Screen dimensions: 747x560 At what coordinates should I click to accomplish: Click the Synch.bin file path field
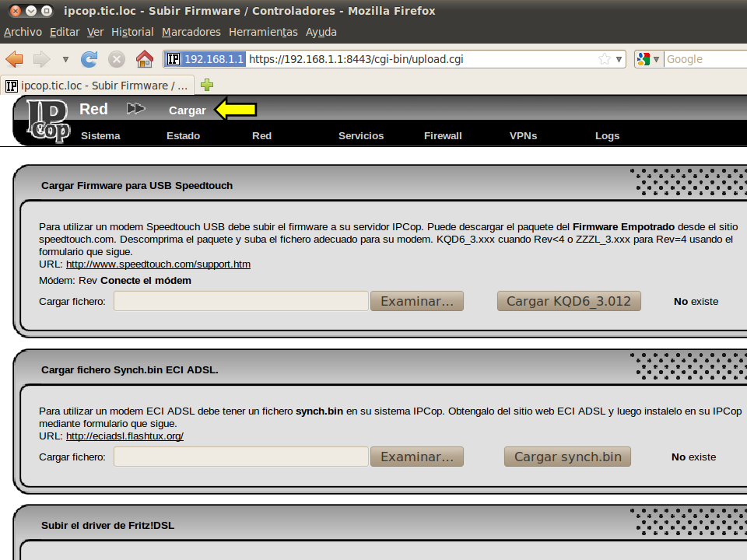(241, 457)
